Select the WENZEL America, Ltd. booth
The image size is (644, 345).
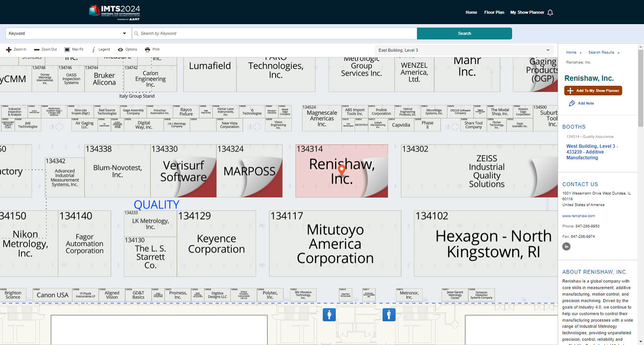pos(414,74)
